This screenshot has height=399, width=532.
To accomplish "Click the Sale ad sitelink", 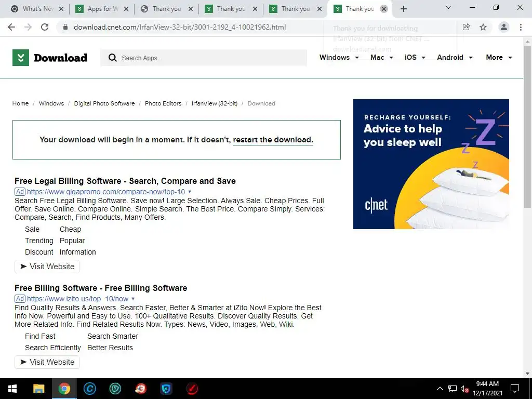I will pyautogui.click(x=32, y=229).
